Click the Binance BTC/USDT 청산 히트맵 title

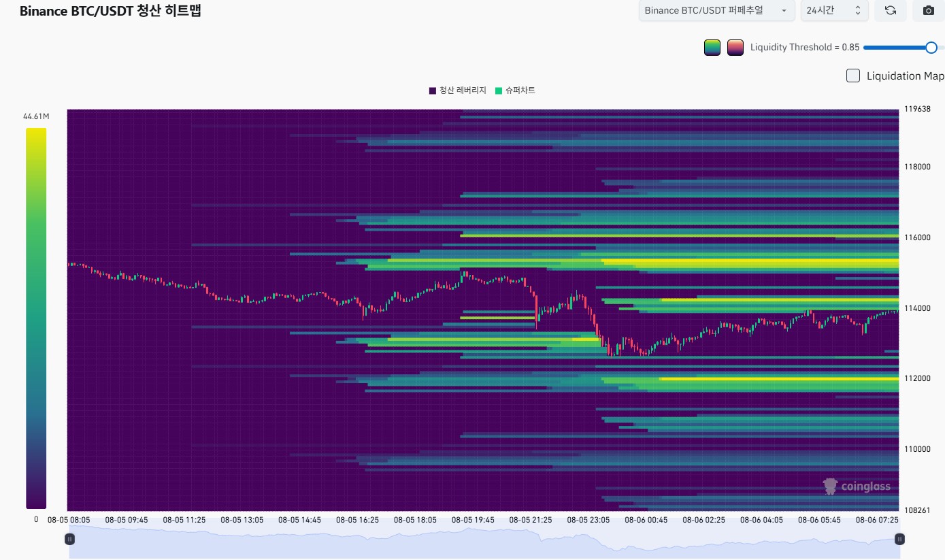(x=110, y=11)
